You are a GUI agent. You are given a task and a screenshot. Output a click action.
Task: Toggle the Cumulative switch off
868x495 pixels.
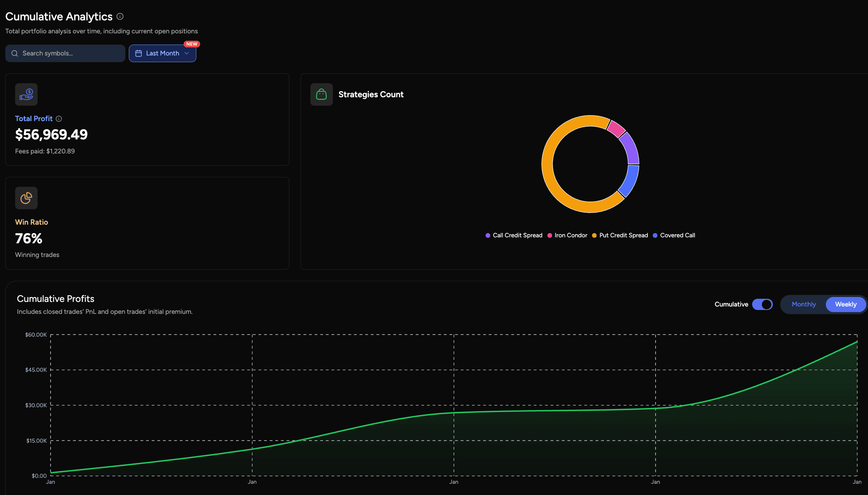(763, 304)
